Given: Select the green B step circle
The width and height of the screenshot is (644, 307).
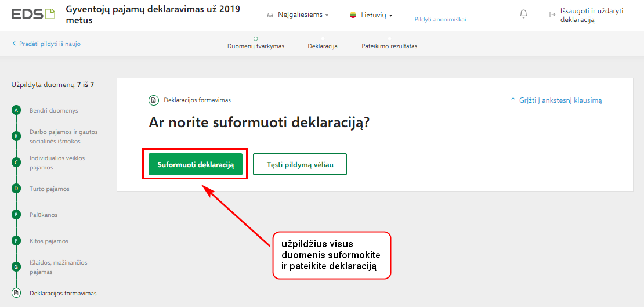Looking at the screenshot, I should click(16, 136).
